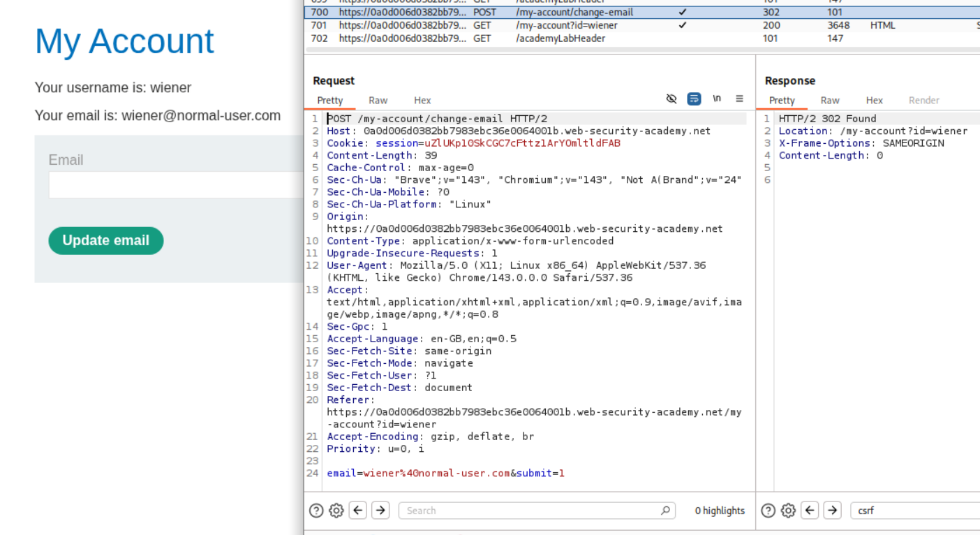Toggle line wrap icon in Request panel
The height and width of the screenshot is (535, 980).
(694, 99)
